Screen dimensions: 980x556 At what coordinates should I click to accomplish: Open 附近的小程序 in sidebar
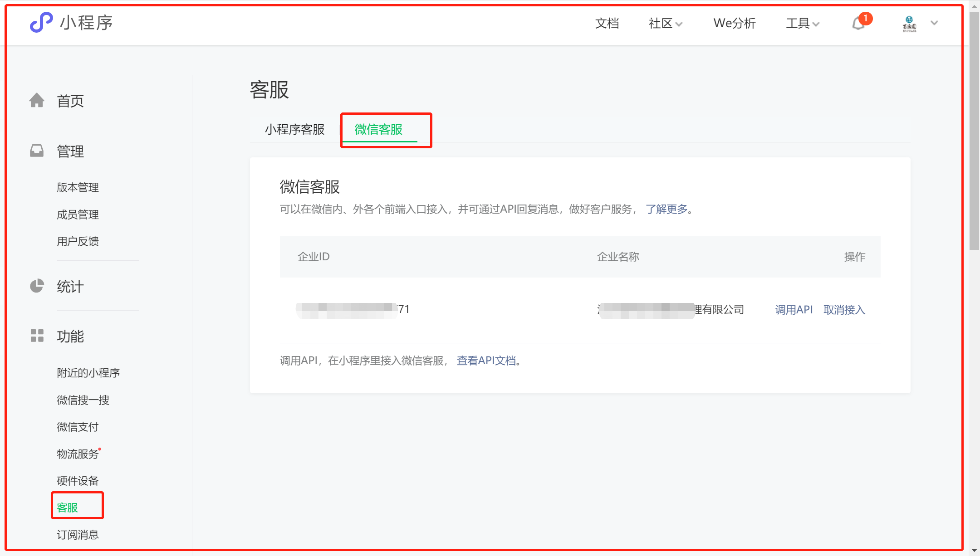coord(88,373)
